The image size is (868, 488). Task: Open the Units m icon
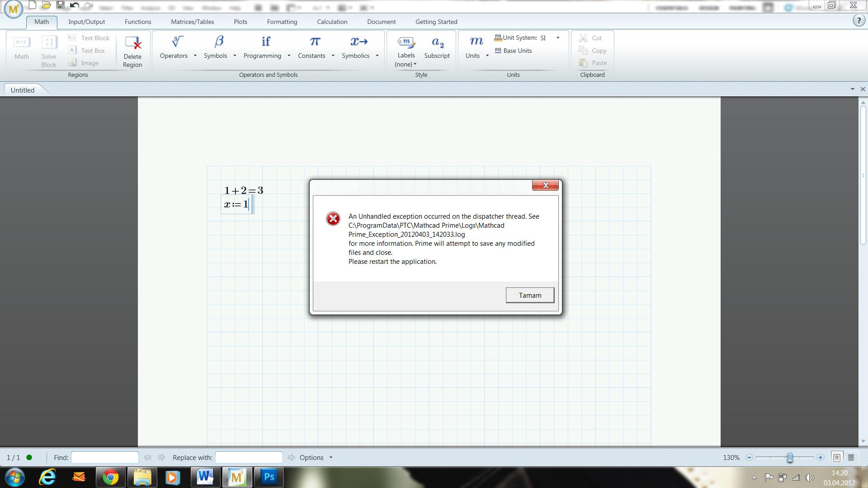pyautogui.click(x=476, y=42)
